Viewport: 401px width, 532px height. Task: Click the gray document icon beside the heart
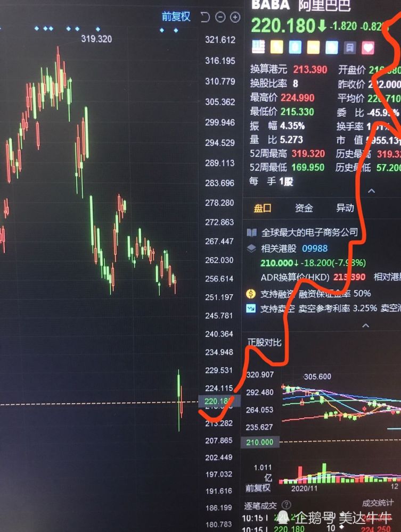pyautogui.click(x=350, y=48)
